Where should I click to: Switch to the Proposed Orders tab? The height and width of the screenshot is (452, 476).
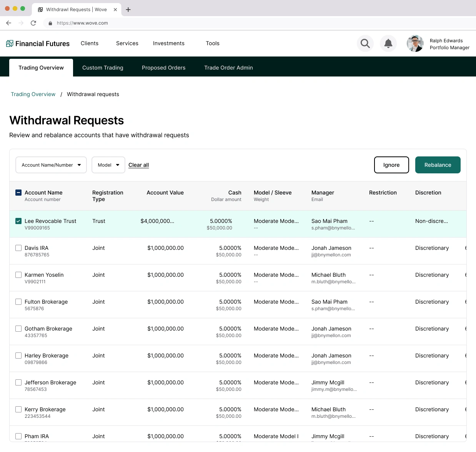point(164,68)
